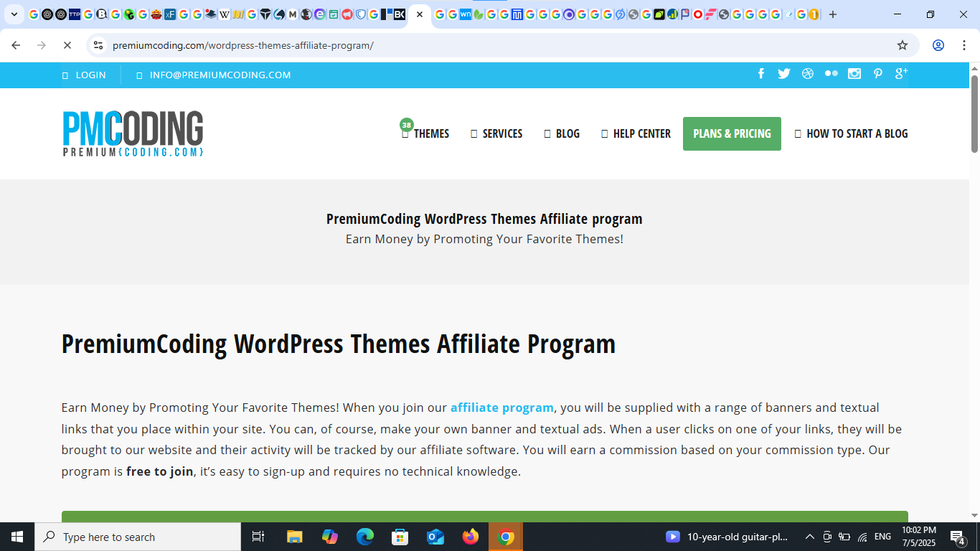This screenshot has height=551, width=980.
Task: Go back to the previous page
Action: point(16,45)
